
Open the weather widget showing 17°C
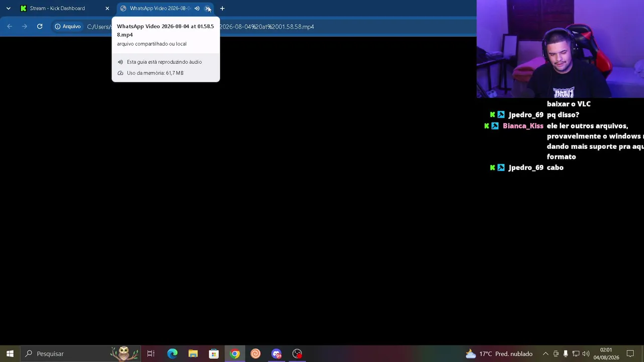point(499,353)
